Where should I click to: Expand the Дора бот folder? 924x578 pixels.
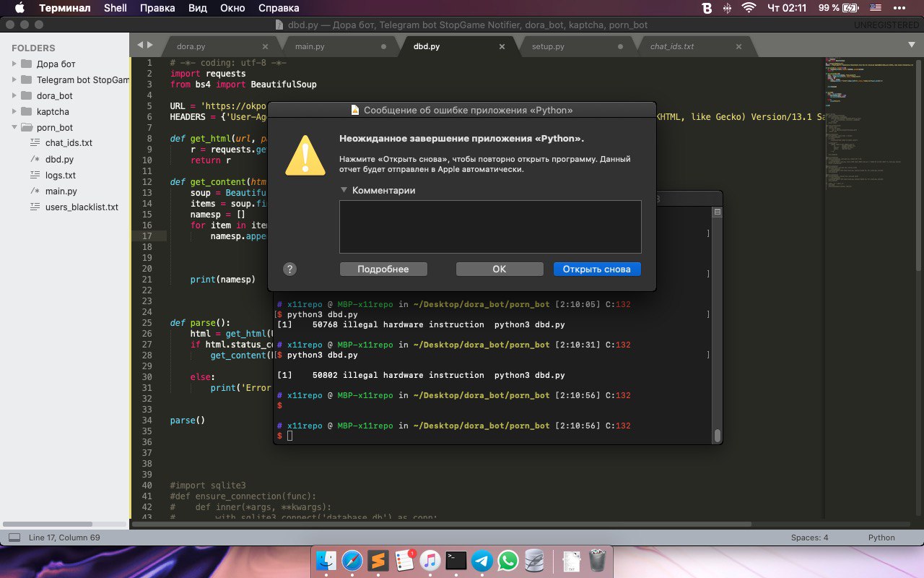[14, 64]
